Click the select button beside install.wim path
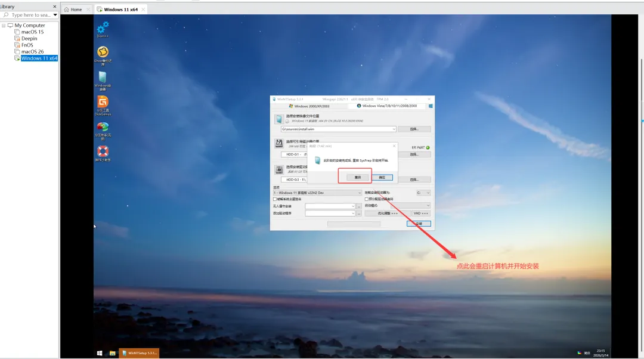Screen dimensions: 644x359 pyautogui.click(x=414, y=129)
